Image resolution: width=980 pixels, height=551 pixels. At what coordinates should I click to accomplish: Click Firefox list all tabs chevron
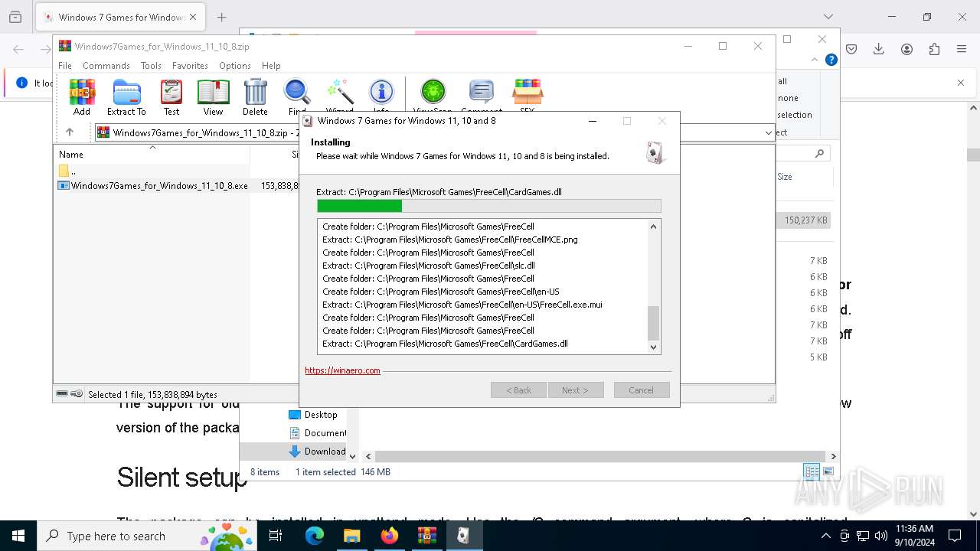828,17
